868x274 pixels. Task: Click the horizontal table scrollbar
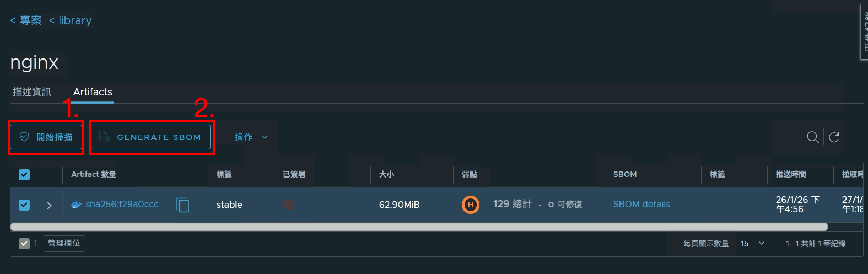419,227
